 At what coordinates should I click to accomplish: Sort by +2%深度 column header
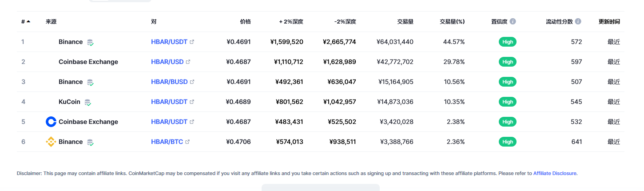(291, 21)
